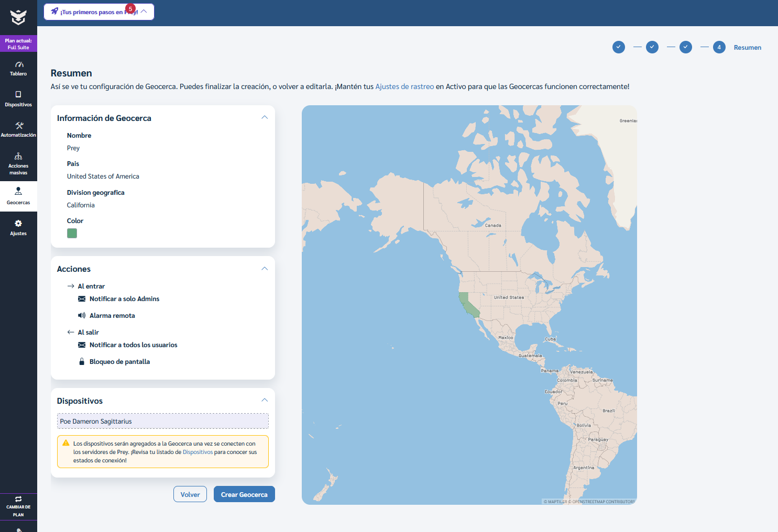Viewport: 778px width, 532px height.
Task: Click the Dispositivos device icon
Action: click(x=18, y=95)
